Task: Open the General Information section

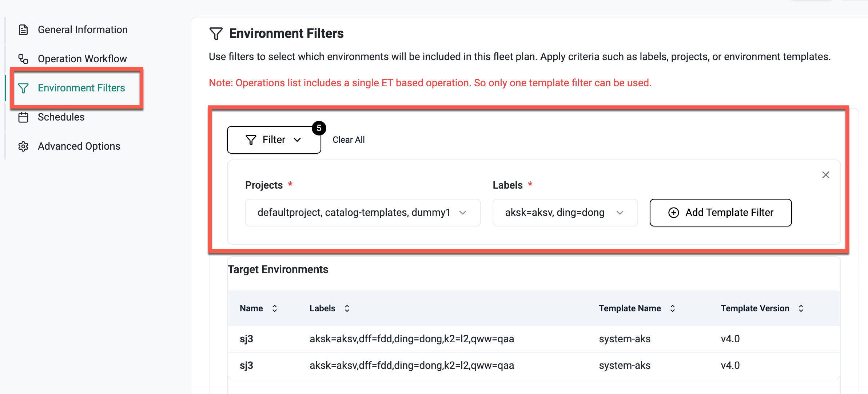Action: point(83,30)
